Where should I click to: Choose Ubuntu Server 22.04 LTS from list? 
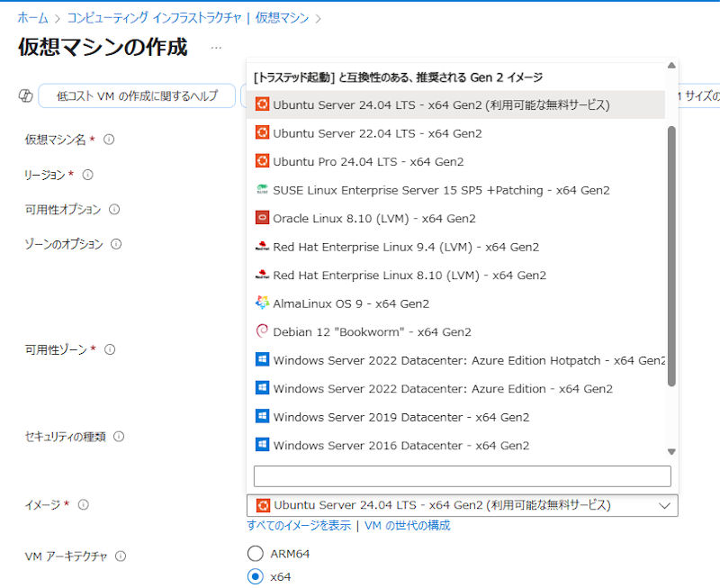click(377, 133)
